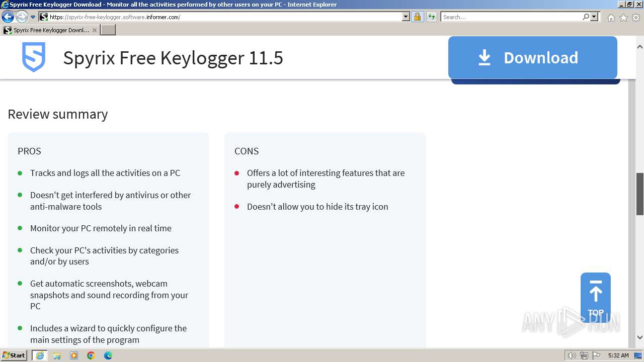
Task: Click the scrollbar up arrow
Action: coord(640,47)
